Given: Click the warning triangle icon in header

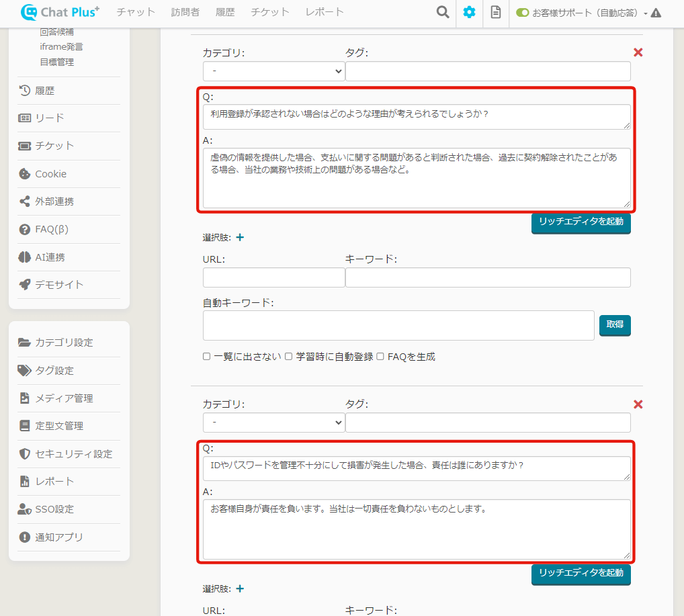Looking at the screenshot, I should click(656, 13).
